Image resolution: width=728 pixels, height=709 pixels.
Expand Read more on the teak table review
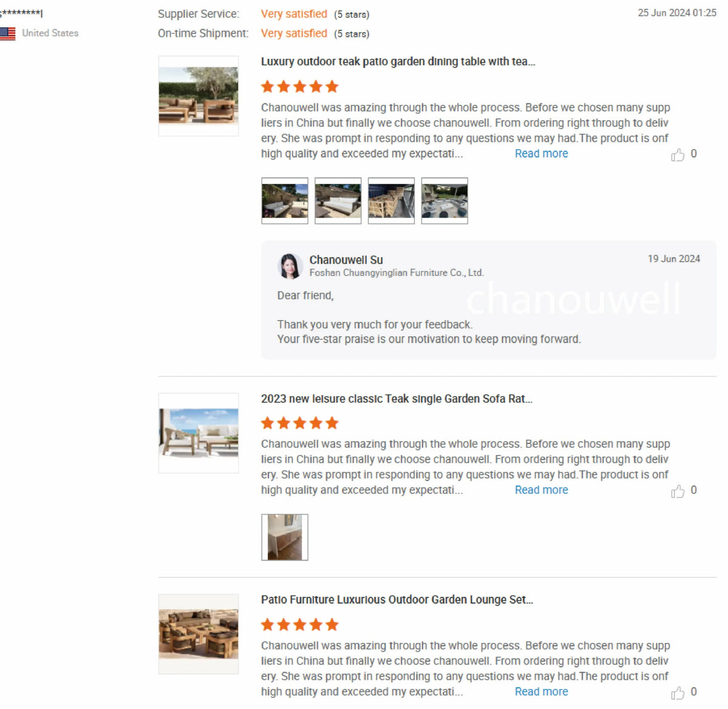pos(541,153)
